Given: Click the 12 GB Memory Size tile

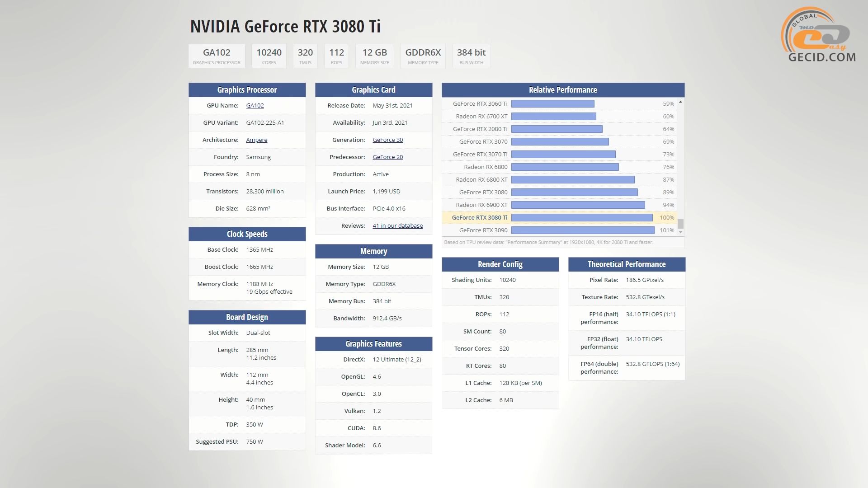Looking at the screenshot, I should click(x=374, y=56).
